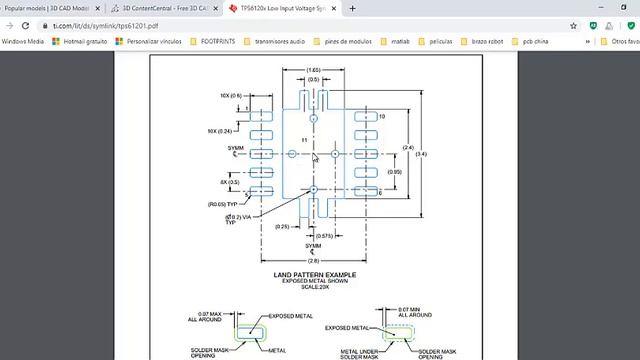Open the matlab bookmark folder
Viewport: 640px width, 360px height.
(x=395, y=41)
